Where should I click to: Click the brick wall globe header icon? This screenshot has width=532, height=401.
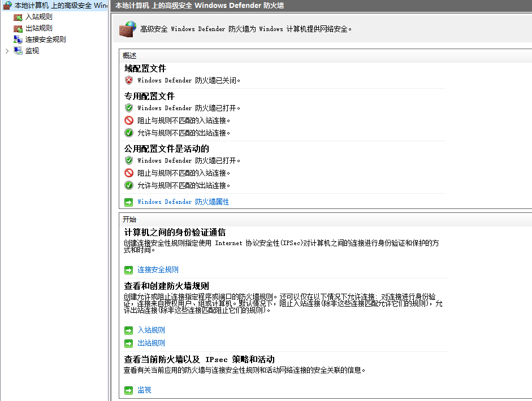(x=128, y=29)
